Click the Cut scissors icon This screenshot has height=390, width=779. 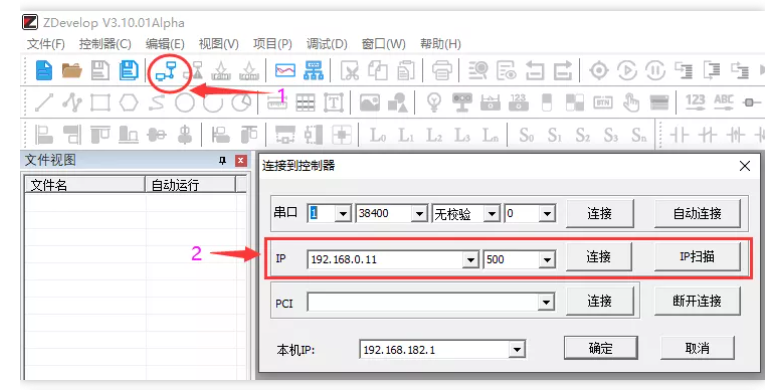point(350,71)
